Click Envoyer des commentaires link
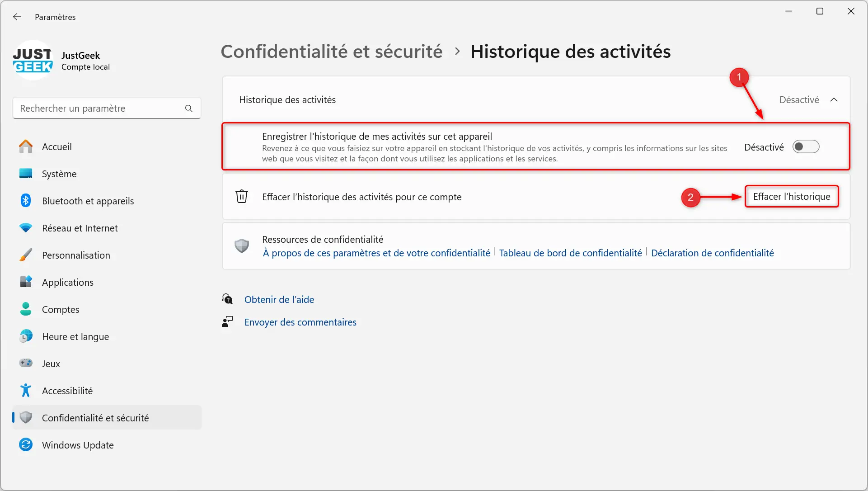The image size is (868, 491). click(300, 322)
